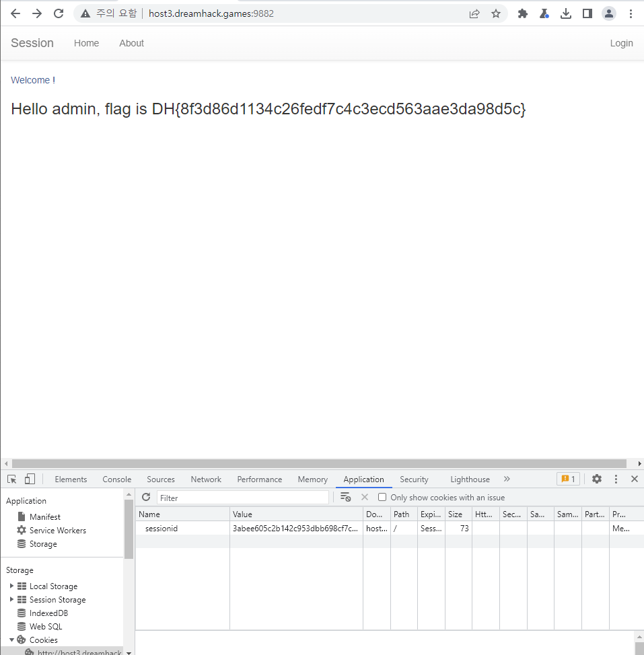Screen dimensions: 644x655
Task: Show more DevTools tabs chevron
Action: [x=507, y=479]
